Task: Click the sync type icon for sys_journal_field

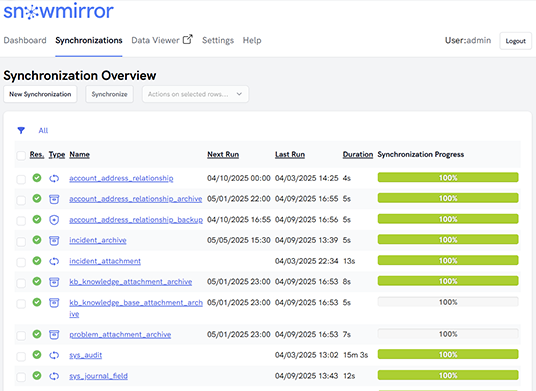Action: pos(54,376)
